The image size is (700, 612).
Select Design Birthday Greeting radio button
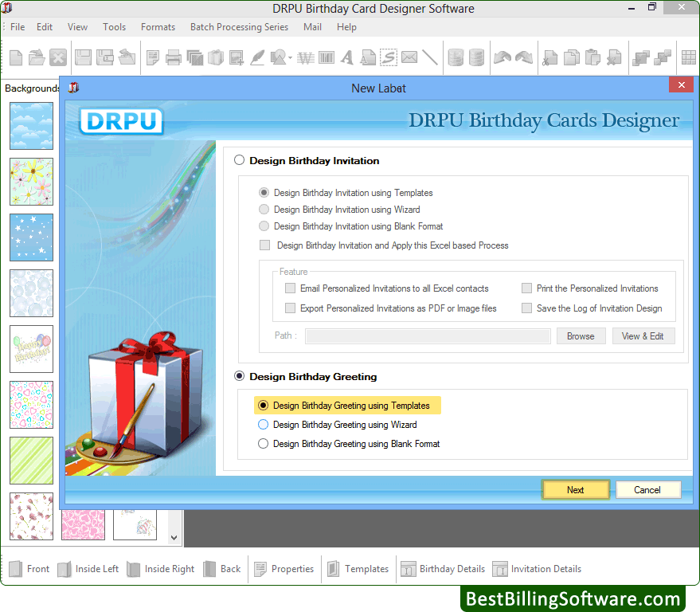pos(239,376)
